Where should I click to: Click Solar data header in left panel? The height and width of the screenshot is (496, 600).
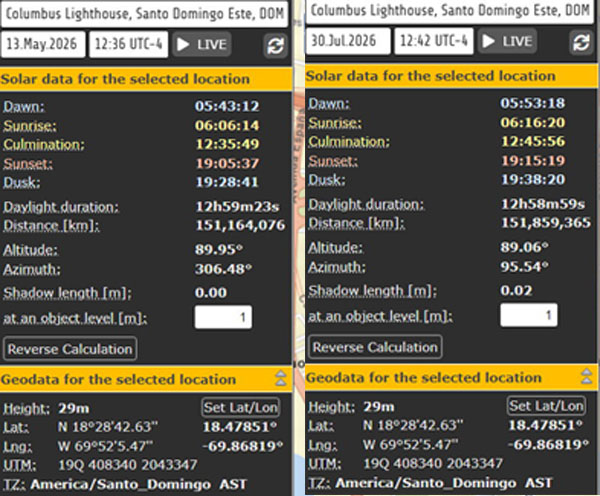pyautogui.click(x=146, y=79)
